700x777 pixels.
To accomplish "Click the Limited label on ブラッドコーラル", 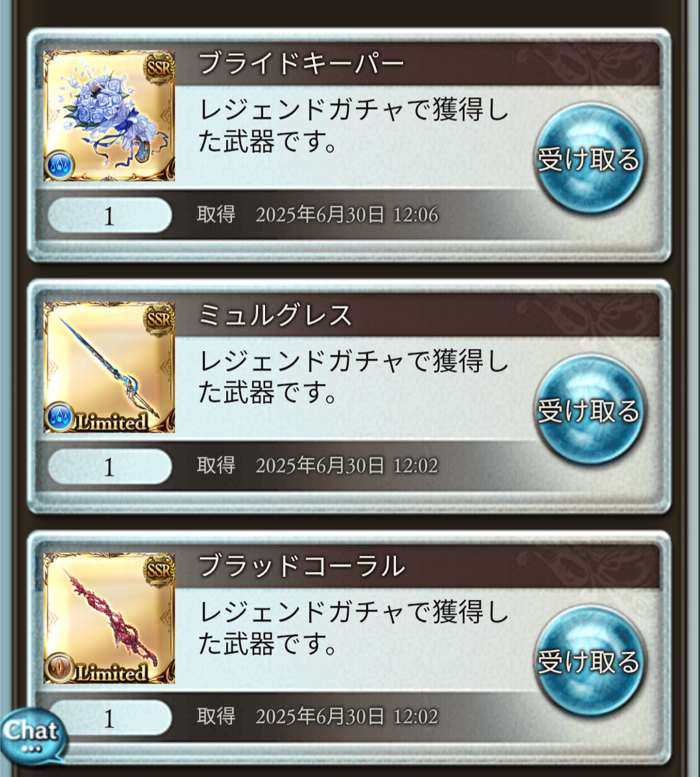I will 112,673.
